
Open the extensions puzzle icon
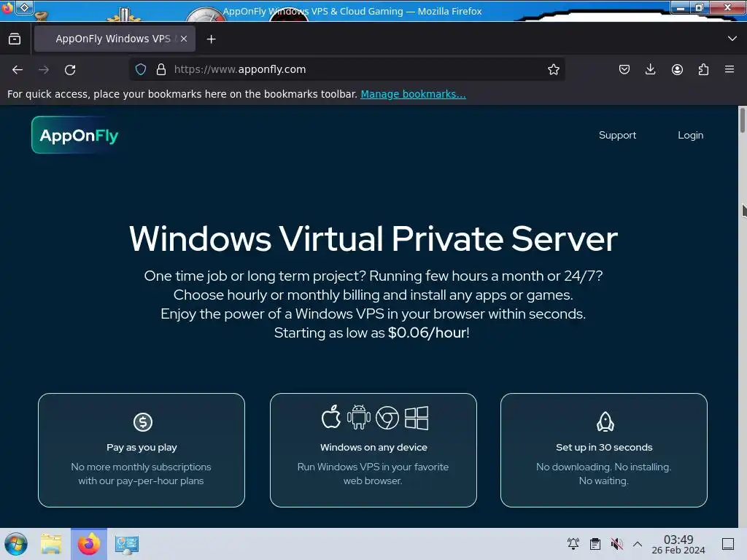703,69
